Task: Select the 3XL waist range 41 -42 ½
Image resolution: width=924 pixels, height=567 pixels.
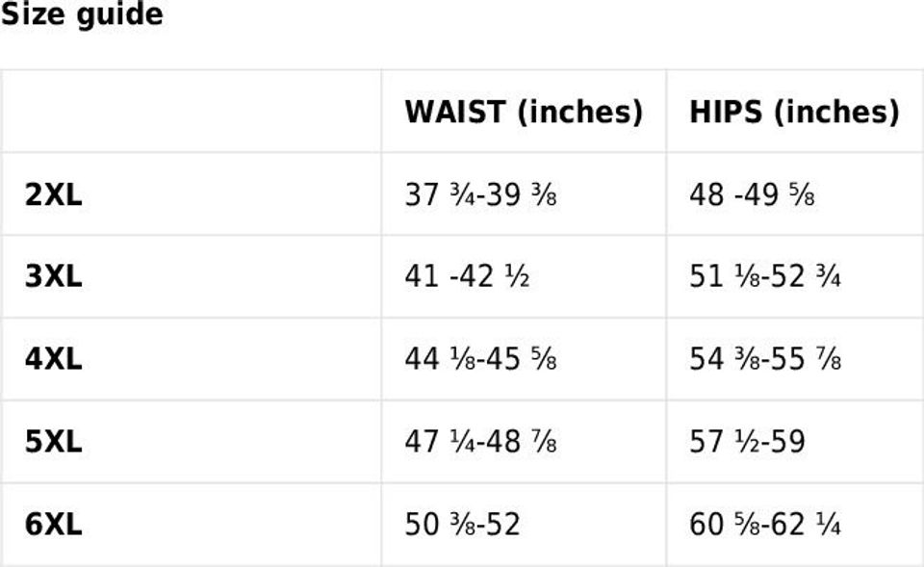Action: pyautogui.click(x=467, y=277)
